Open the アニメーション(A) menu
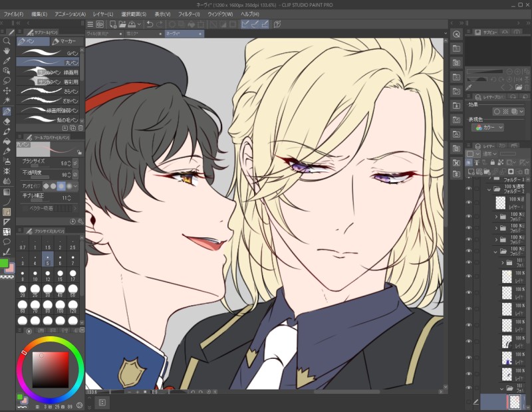The width and height of the screenshot is (532, 412). point(70,14)
